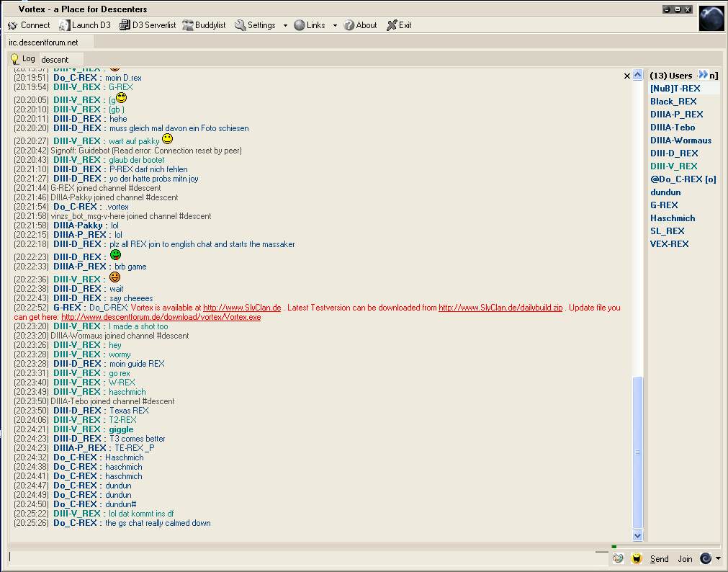
Task: Click the vortex swirl icon near Join
Action: 706,558
